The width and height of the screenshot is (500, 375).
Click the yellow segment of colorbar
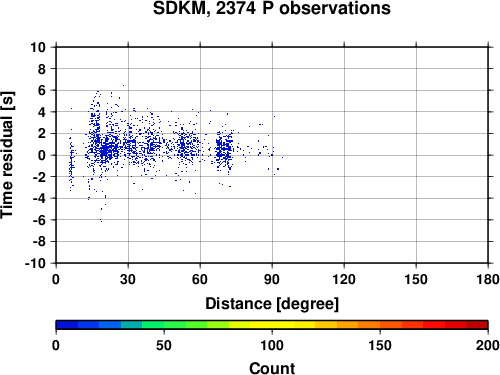pos(272,325)
